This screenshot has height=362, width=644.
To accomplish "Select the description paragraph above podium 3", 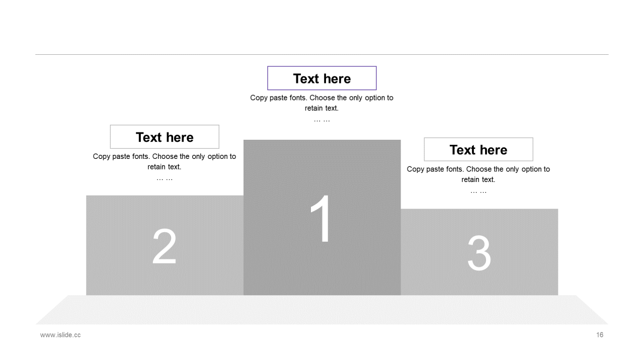I will coord(478,174).
